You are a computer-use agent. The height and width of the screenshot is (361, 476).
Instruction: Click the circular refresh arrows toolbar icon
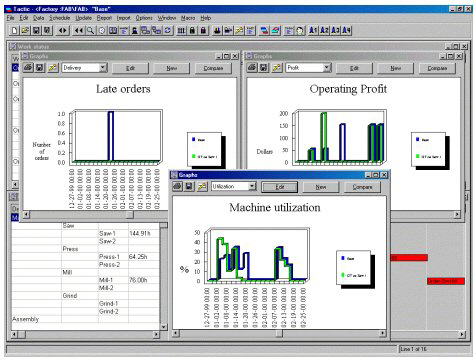click(x=168, y=31)
